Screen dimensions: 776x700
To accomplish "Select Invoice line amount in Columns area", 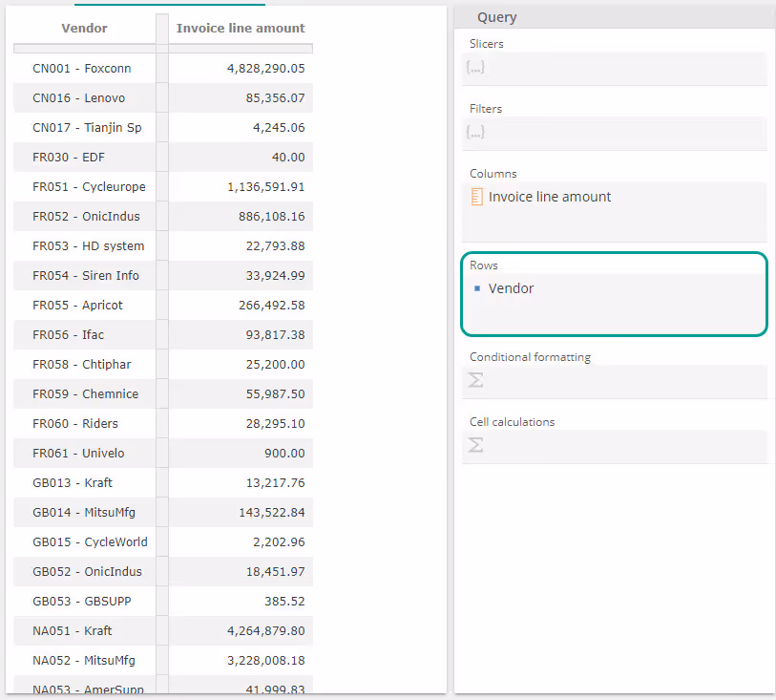I will click(x=550, y=197).
